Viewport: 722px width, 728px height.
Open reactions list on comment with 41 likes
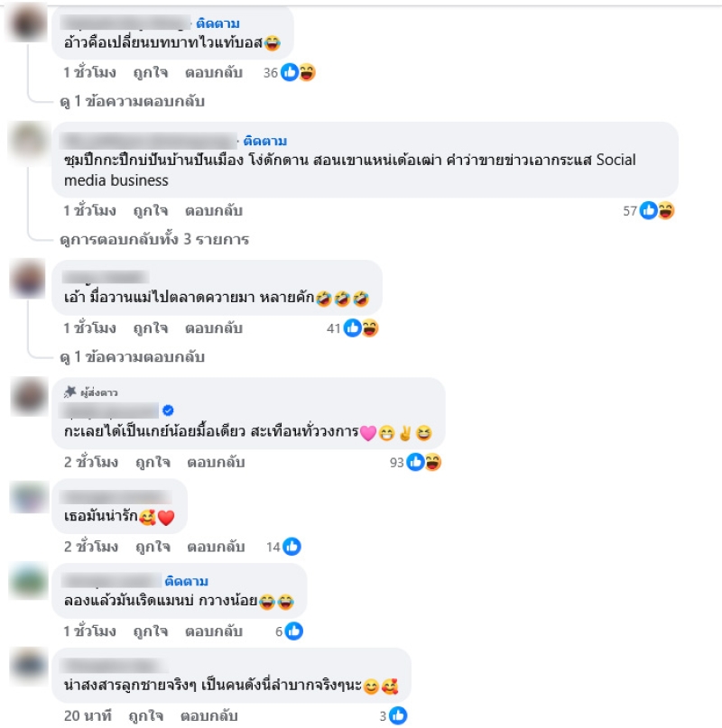pos(352,328)
